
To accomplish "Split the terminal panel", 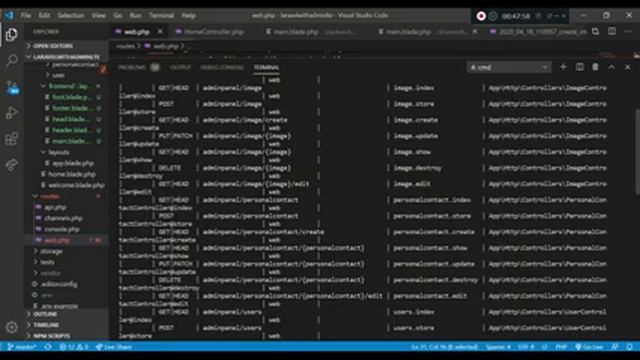I will point(579,67).
